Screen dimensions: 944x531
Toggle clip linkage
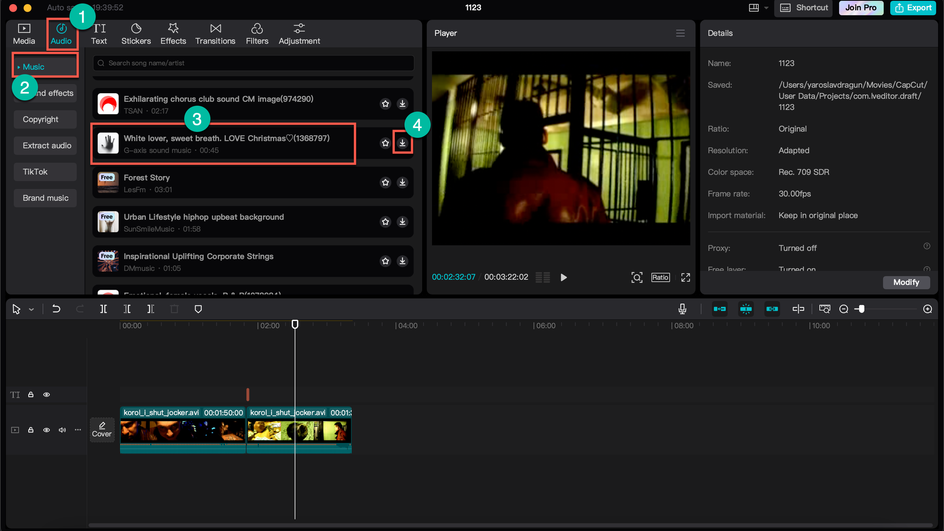pyautogui.click(x=772, y=309)
